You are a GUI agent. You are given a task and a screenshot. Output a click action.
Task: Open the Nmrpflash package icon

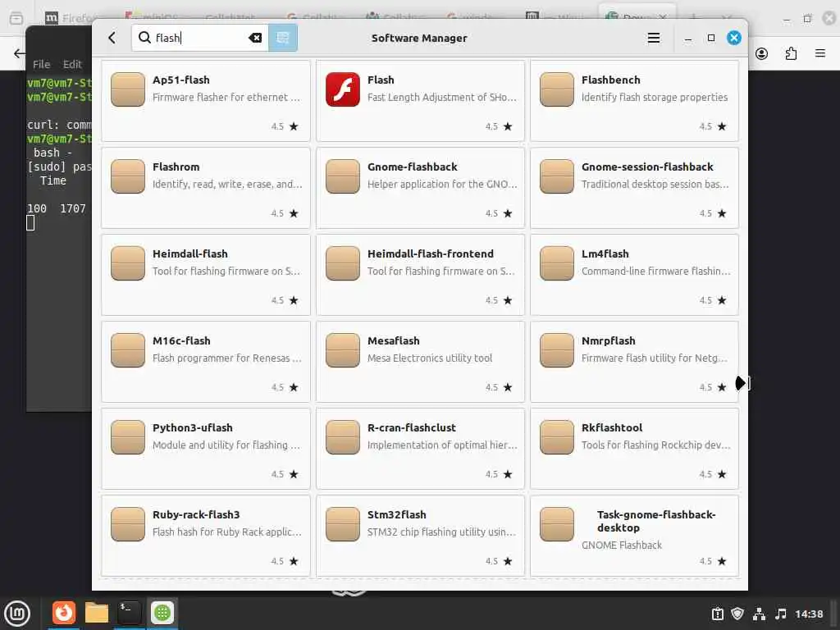tap(557, 350)
